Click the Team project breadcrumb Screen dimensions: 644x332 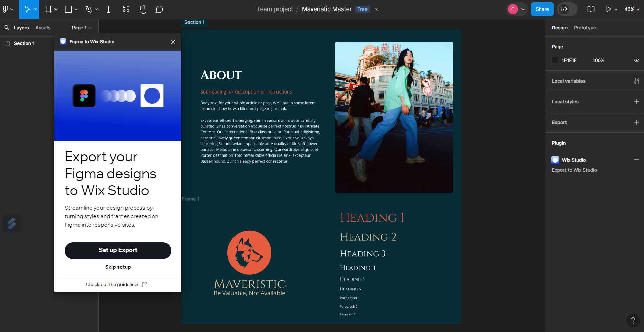(x=275, y=9)
